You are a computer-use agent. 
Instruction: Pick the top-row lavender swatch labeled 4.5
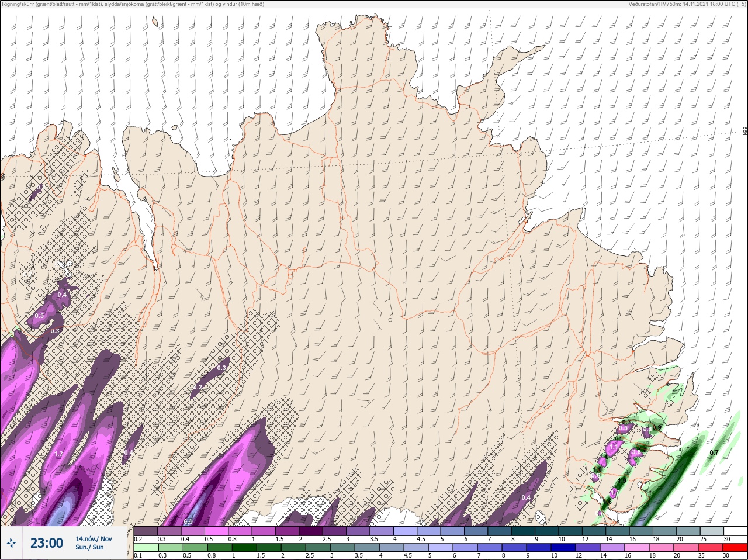click(429, 531)
